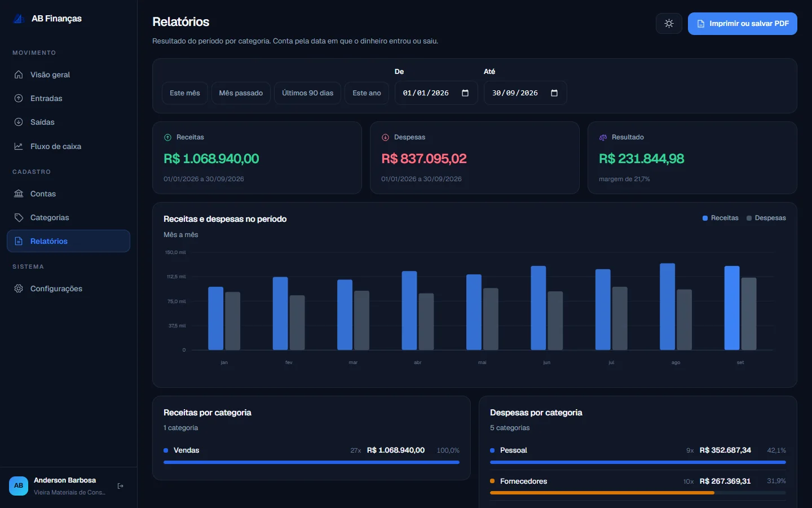Click the Resultado balance scale icon

click(603, 137)
